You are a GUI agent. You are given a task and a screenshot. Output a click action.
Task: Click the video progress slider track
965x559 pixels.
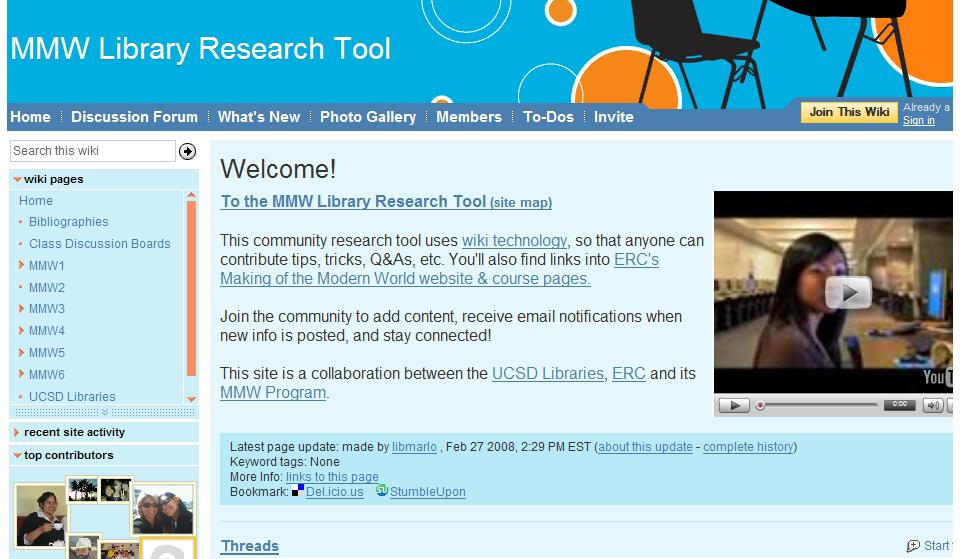pos(822,405)
